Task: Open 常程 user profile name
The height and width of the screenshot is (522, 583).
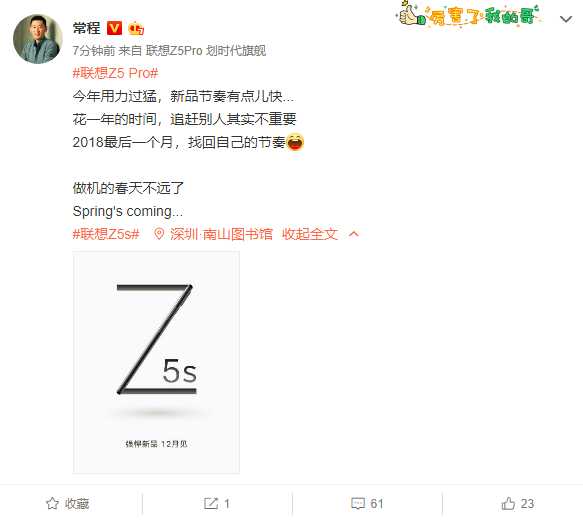Action: pos(87,28)
